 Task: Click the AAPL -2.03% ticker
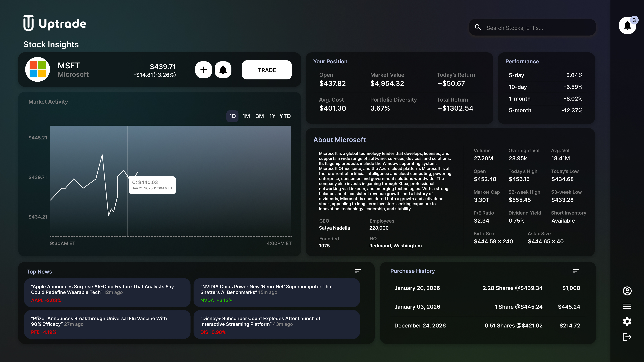46,300
